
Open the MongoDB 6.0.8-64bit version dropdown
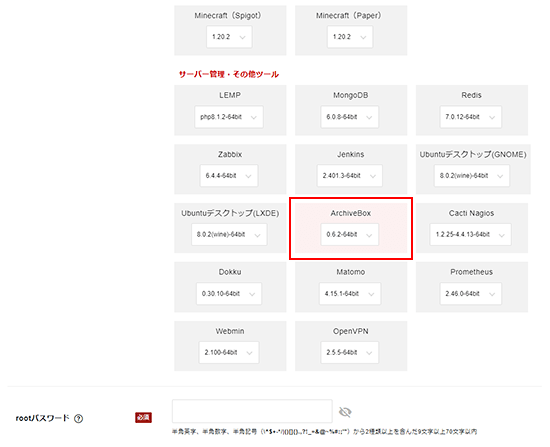350,117
